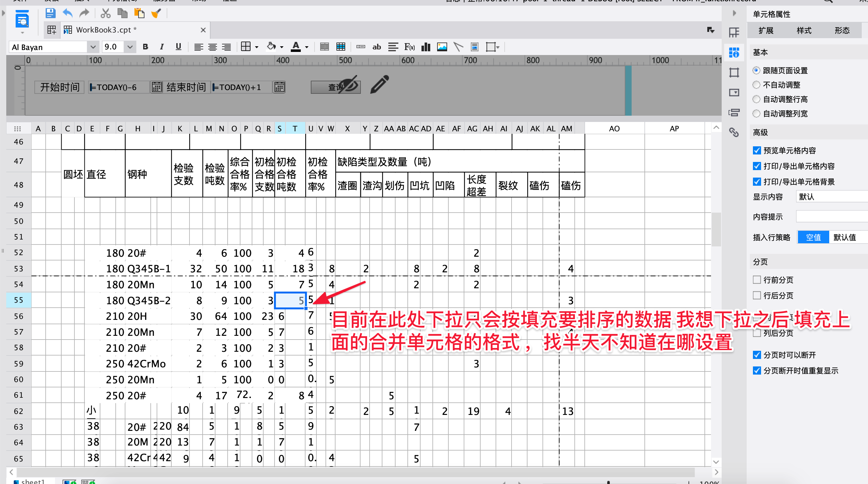
Task: Merge cells using the merge icon
Action: [x=324, y=47]
